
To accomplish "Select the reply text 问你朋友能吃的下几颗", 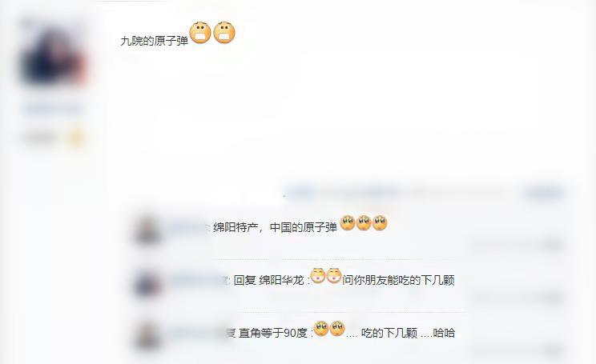I will coord(398,281).
